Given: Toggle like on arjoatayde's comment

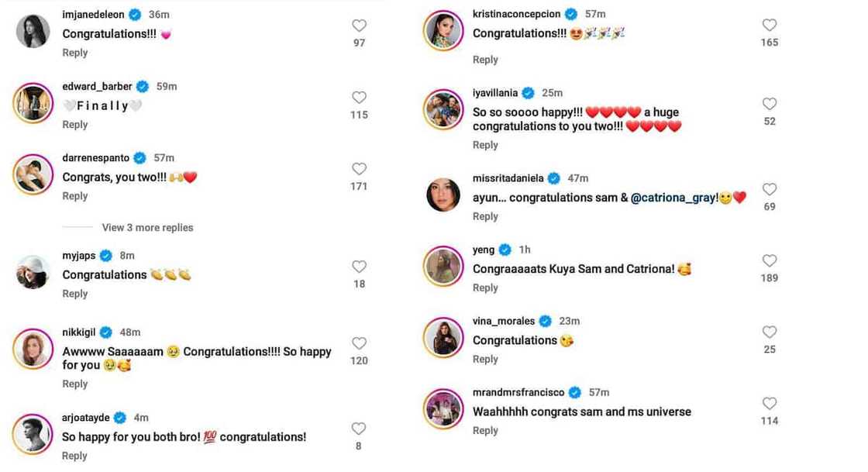Looking at the screenshot, I should pos(359,429).
